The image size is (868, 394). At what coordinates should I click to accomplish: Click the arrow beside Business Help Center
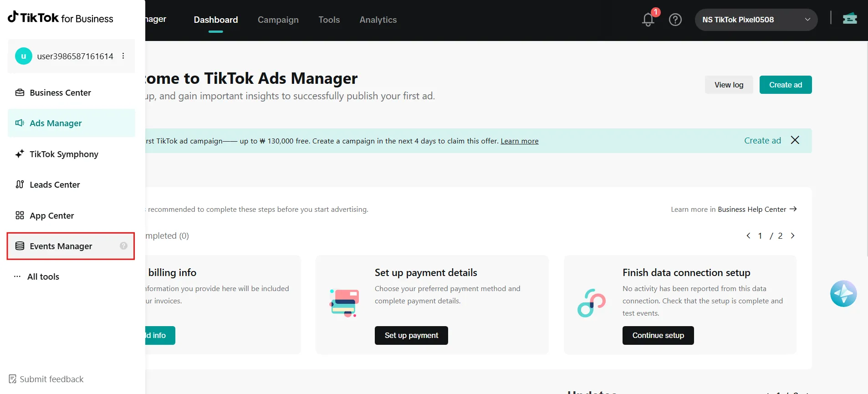click(793, 209)
